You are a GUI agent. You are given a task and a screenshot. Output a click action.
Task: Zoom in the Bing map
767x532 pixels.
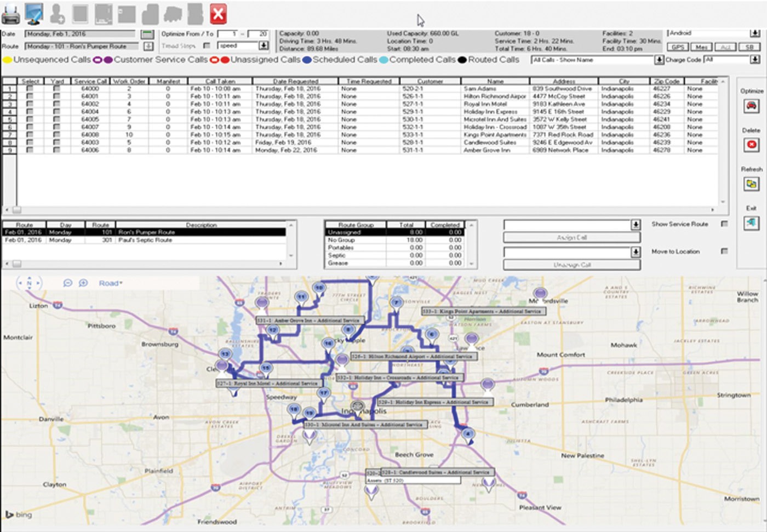tap(83, 283)
